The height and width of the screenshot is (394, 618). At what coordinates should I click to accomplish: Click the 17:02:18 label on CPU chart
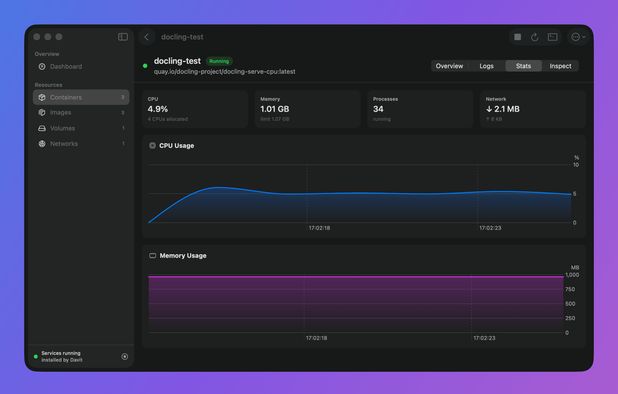click(319, 228)
